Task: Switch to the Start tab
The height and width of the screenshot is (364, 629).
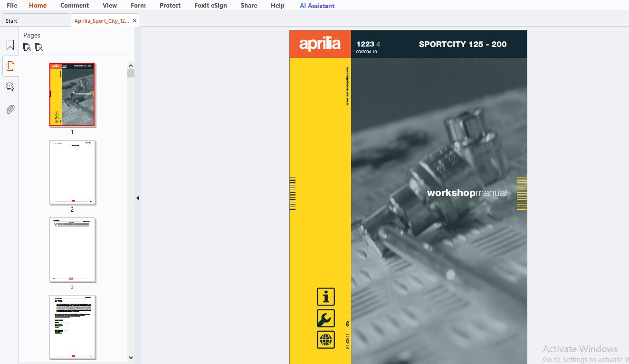Action: (x=36, y=20)
